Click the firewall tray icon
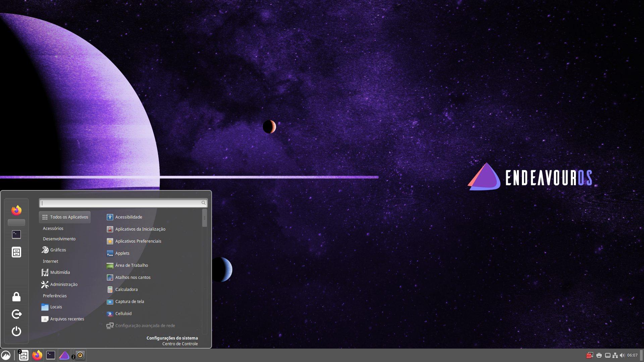The height and width of the screenshot is (362, 644). [x=589, y=355]
